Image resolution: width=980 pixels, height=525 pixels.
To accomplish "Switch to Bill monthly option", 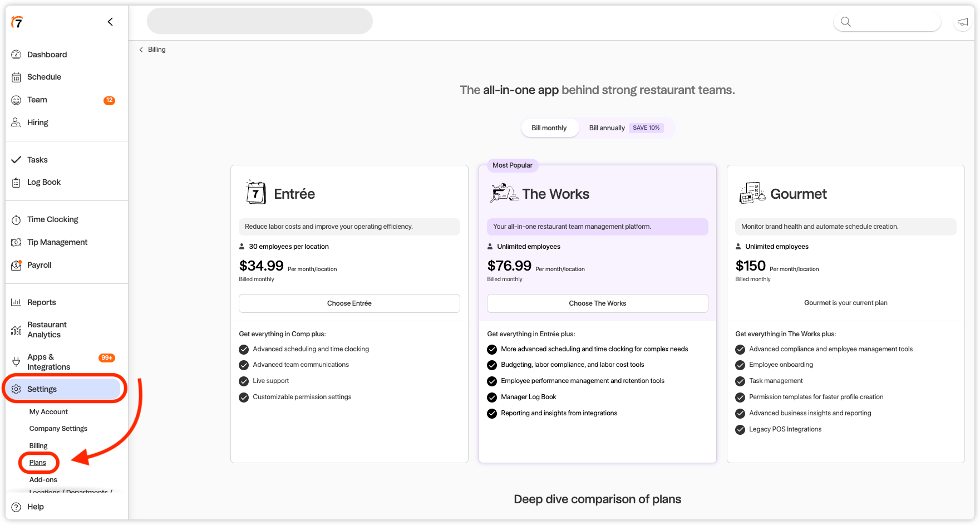I will coord(549,128).
